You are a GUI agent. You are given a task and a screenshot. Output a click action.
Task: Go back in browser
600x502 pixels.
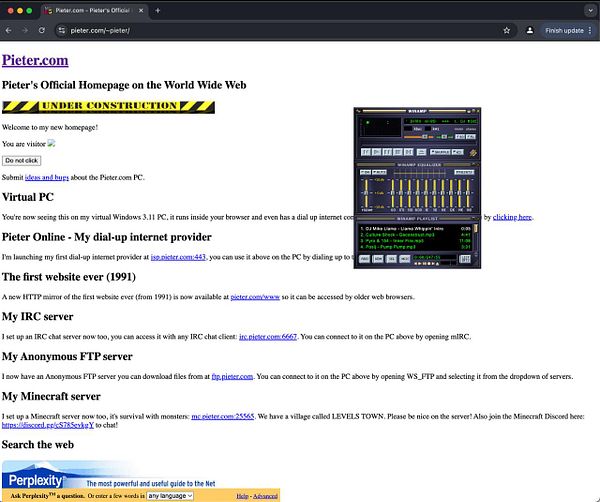(9, 30)
